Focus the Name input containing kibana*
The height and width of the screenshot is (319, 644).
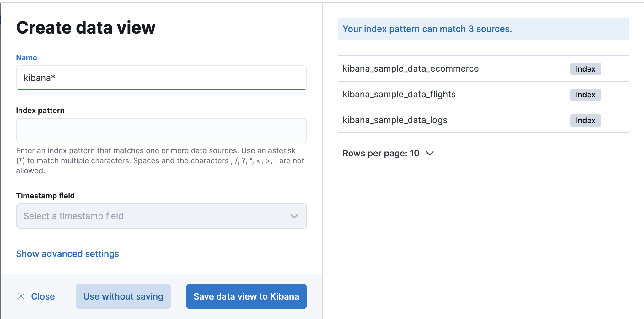(x=161, y=78)
